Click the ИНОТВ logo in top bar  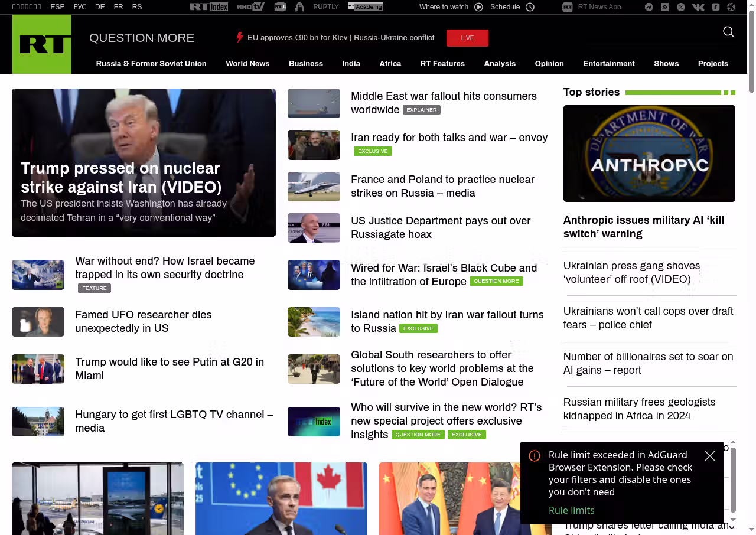[250, 7]
